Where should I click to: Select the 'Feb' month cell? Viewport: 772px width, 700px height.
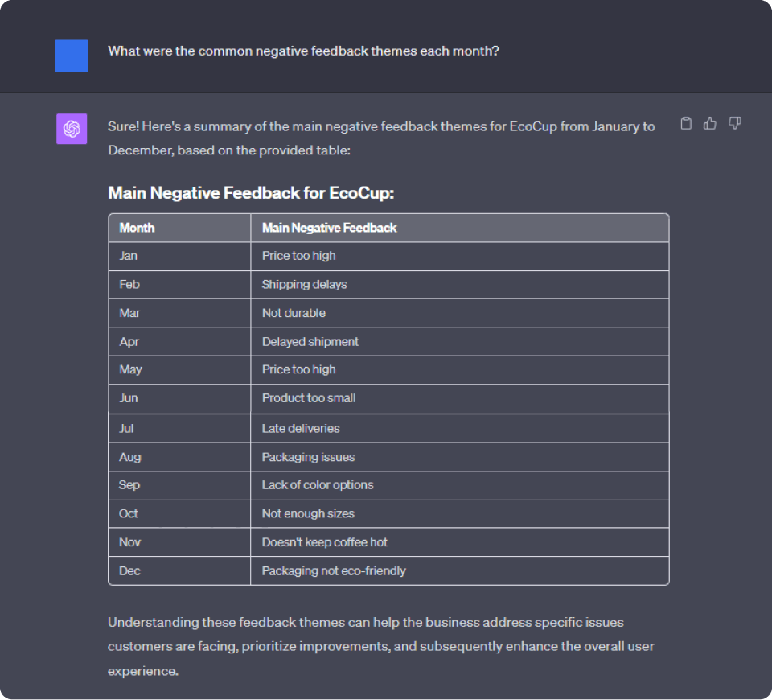tap(179, 285)
